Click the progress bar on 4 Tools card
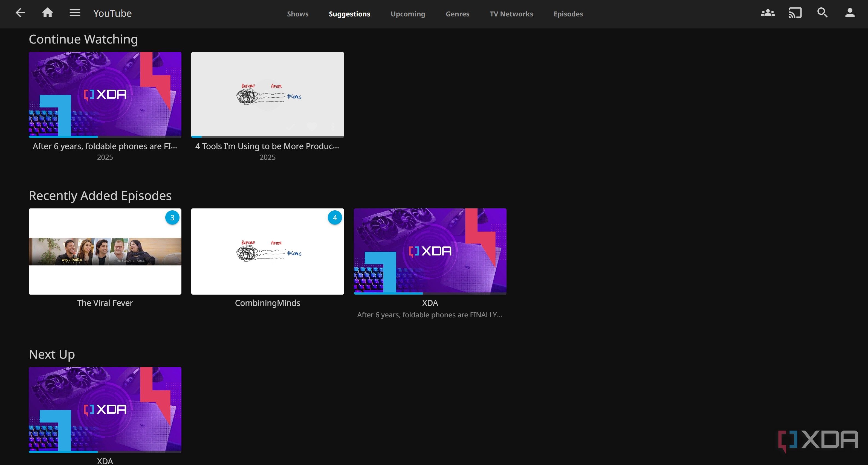The image size is (868, 465). coord(267,137)
